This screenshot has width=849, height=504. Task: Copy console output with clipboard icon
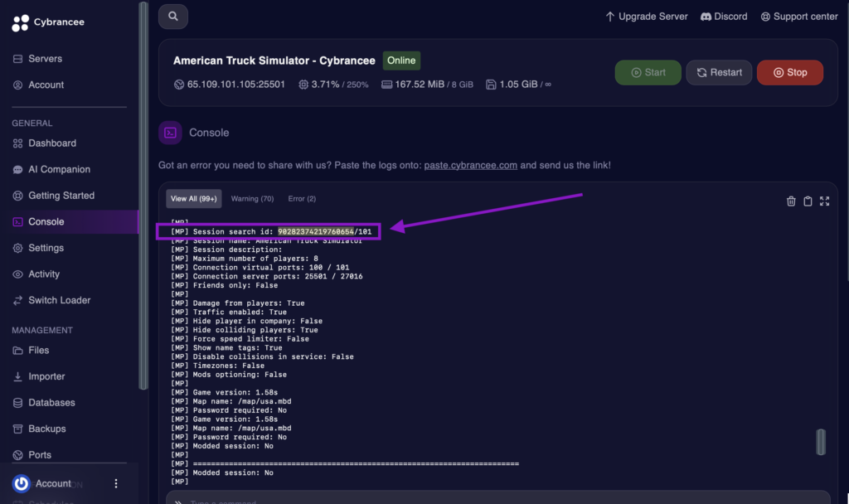click(x=808, y=201)
